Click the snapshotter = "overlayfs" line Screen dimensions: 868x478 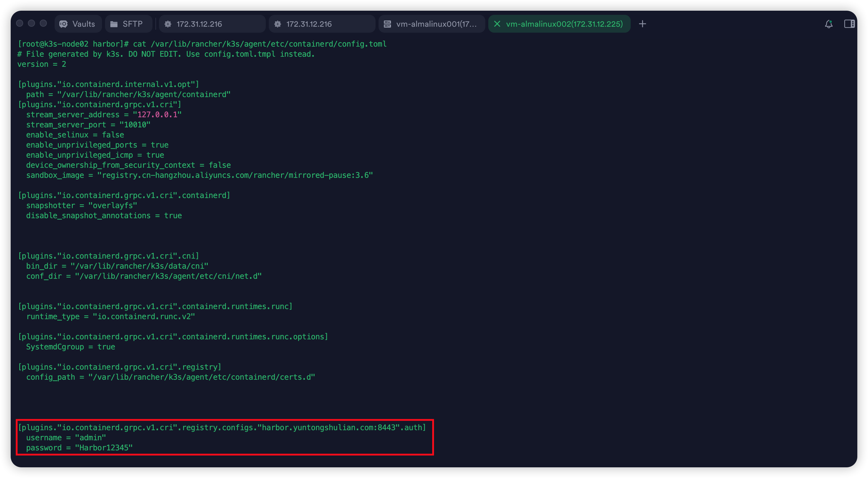82,206
